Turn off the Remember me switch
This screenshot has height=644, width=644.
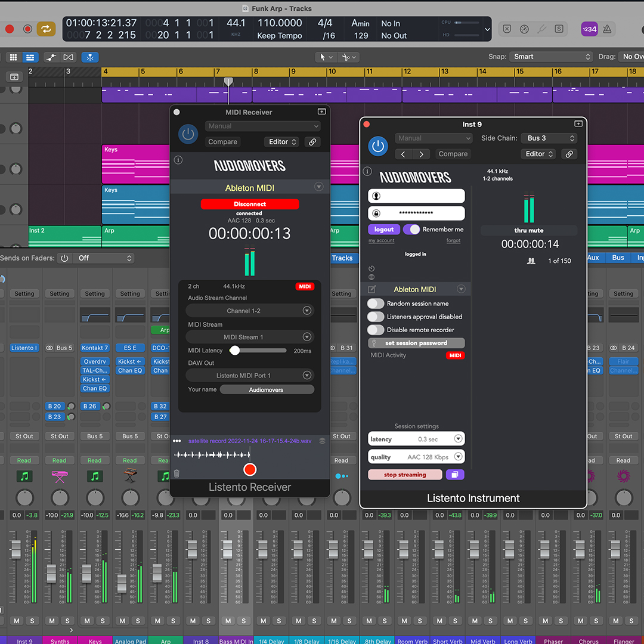[x=411, y=229]
